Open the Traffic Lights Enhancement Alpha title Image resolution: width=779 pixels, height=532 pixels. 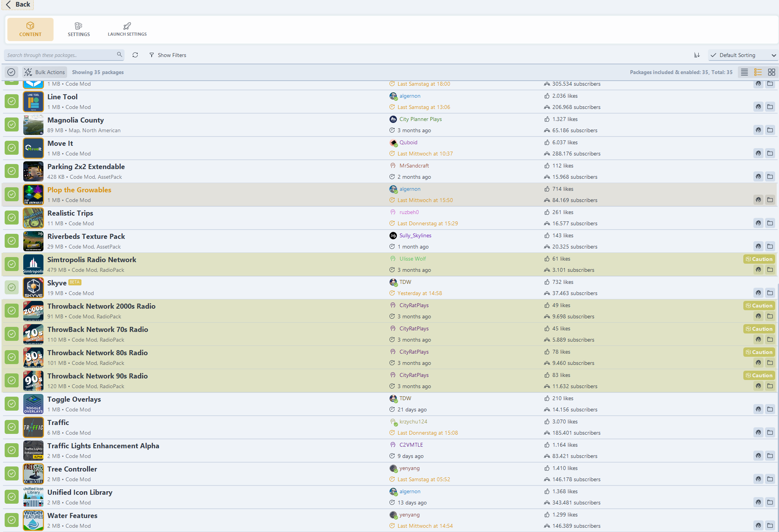(103, 446)
